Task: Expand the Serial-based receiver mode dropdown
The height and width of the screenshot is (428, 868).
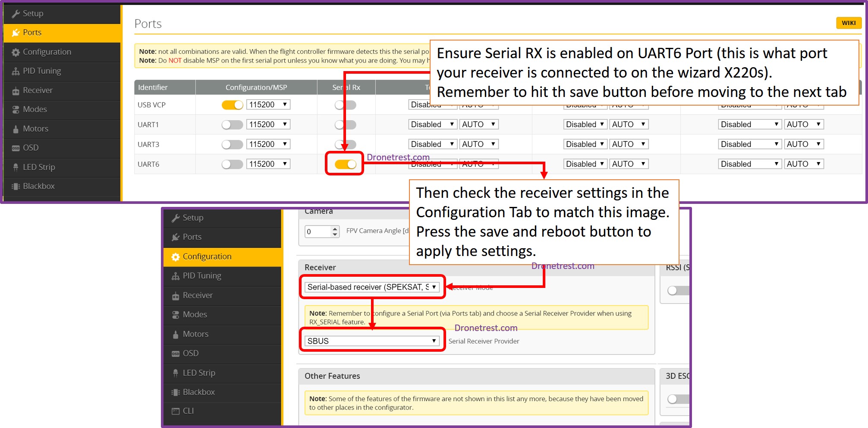Action: tap(371, 287)
